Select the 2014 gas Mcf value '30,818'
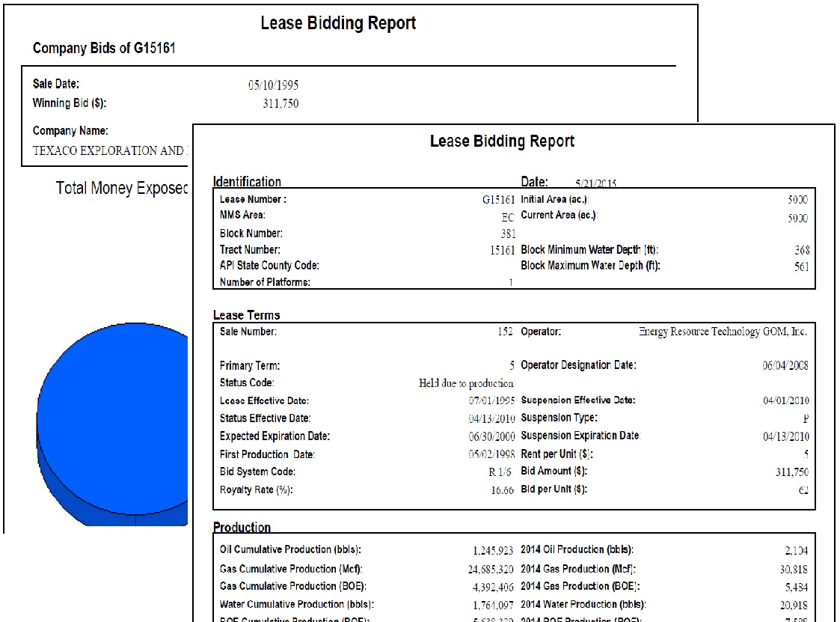Viewport: 840px width, 622px height. click(794, 570)
